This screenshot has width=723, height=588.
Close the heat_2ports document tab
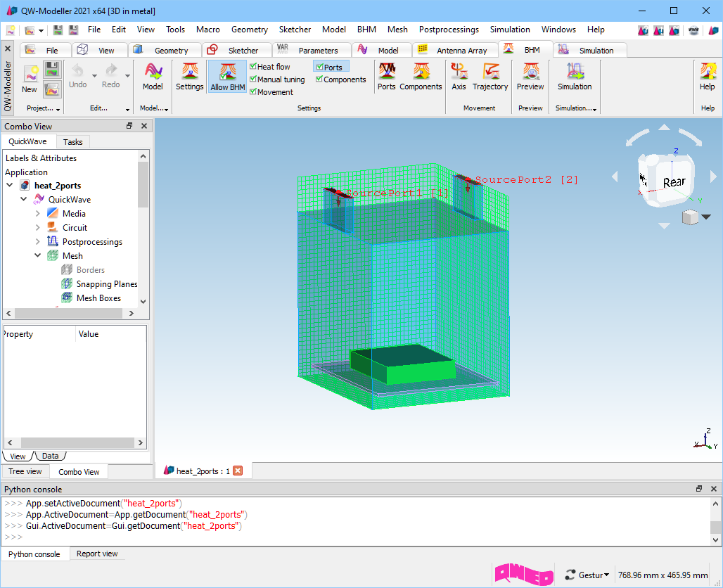(x=238, y=471)
